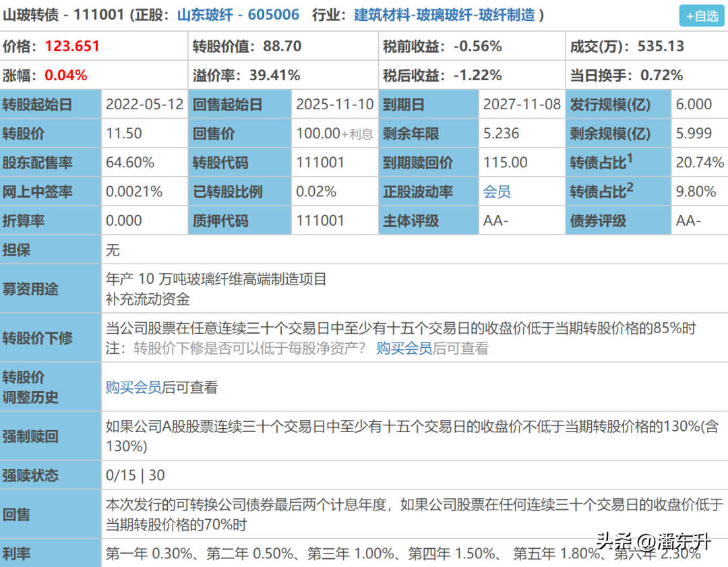Open the 山东玻纤 - 605006 stock link

238,15
